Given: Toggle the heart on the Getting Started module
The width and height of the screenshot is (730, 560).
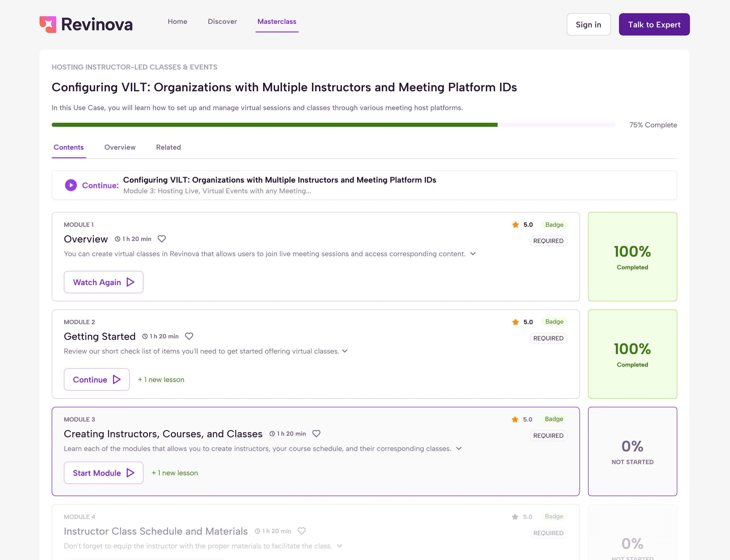Looking at the screenshot, I should click(x=189, y=336).
